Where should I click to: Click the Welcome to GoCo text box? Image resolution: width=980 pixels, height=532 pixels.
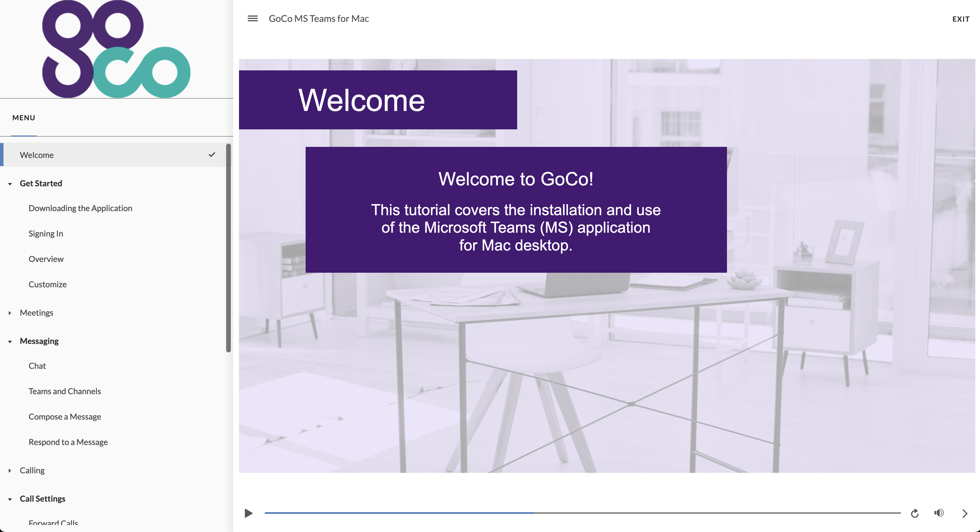point(516,210)
